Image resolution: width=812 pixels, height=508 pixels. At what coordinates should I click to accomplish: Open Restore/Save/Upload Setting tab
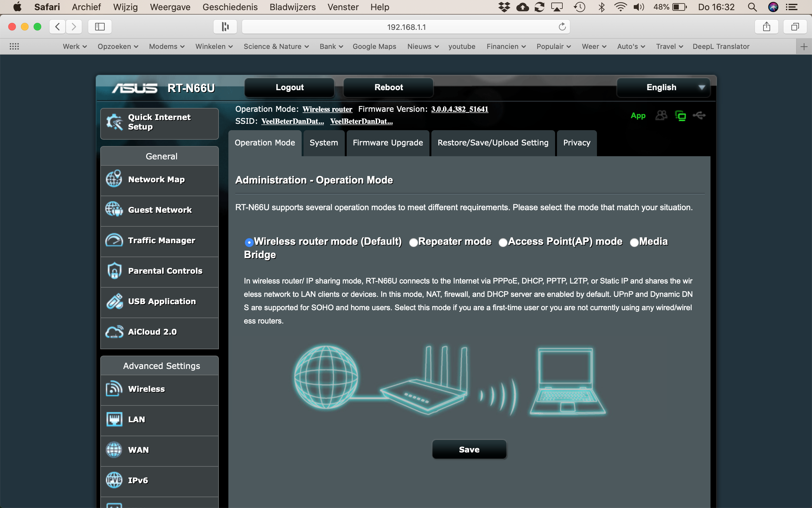click(493, 143)
